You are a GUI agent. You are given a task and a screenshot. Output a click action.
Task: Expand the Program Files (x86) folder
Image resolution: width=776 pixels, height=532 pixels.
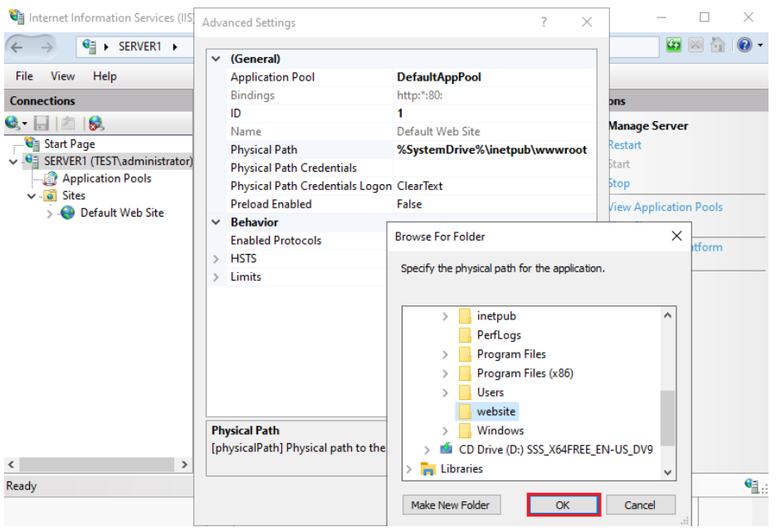[445, 373]
